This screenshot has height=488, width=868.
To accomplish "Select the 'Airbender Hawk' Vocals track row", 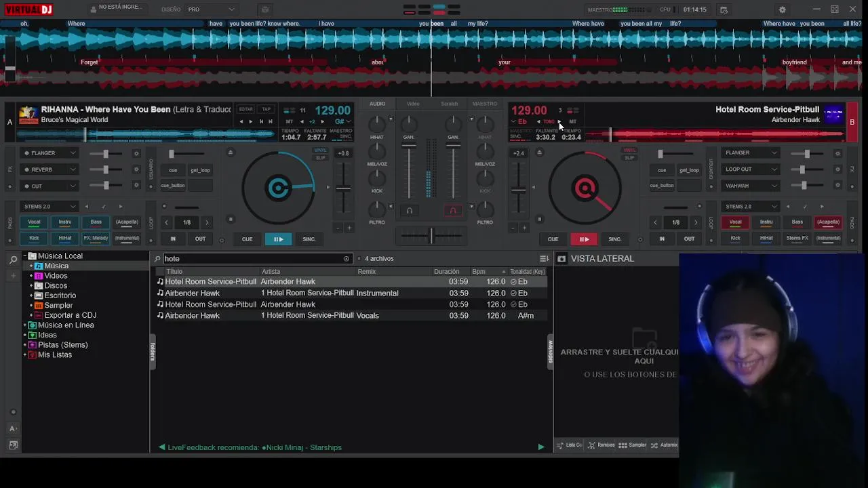I will pyautogui.click(x=351, y=316).
